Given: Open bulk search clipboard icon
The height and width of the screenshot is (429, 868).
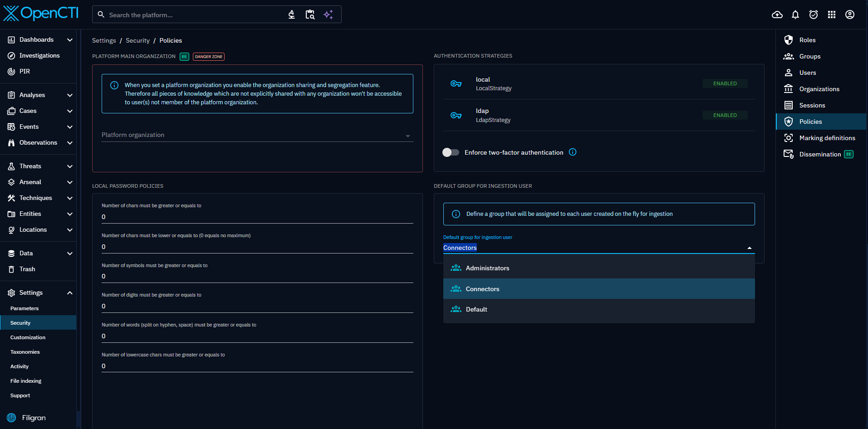Looking at the screenshot, I should 310,15.
